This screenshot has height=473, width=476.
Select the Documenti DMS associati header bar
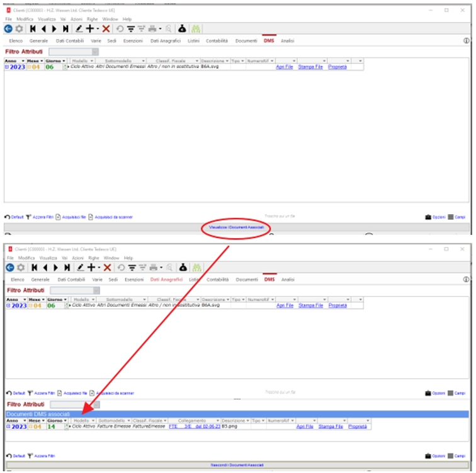[237, 414]
